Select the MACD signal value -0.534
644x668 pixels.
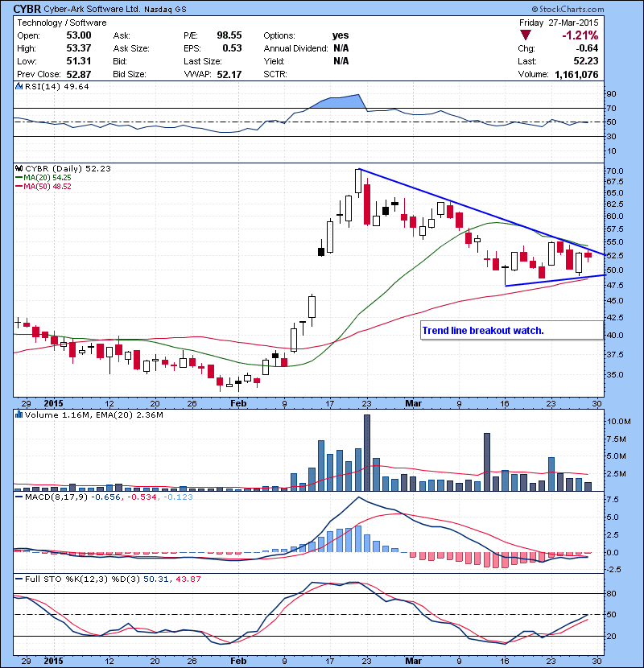click(142, 497)
